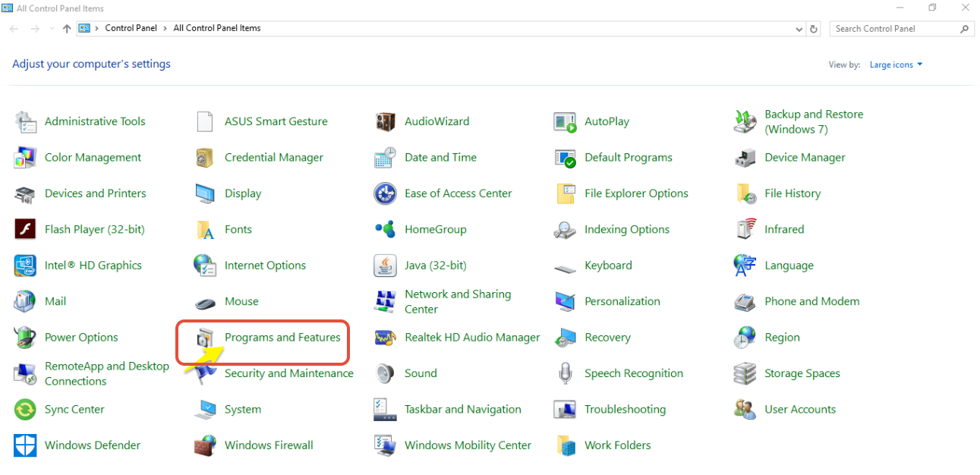This screenshot has width=980, height=475.
Task: Click the All Control Panel Items breadcrumb
Action: click(x=217, y=28)
